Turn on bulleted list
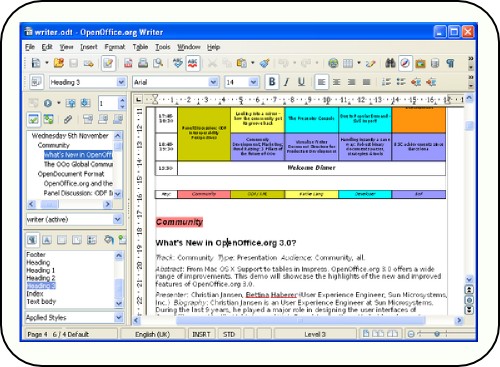 [401, 82]
